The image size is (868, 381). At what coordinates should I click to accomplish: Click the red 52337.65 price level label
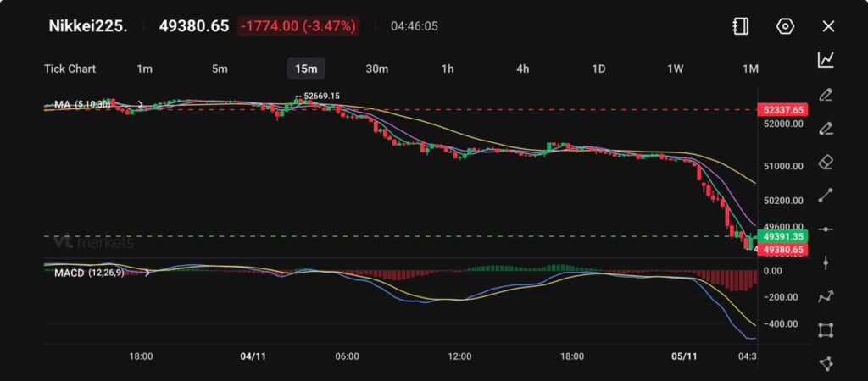(783, 110)
